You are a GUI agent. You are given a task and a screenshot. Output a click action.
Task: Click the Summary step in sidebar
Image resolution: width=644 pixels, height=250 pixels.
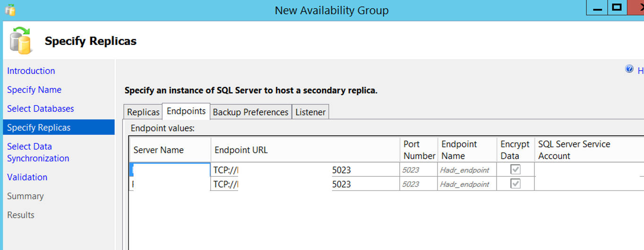(x=26, y=196)
